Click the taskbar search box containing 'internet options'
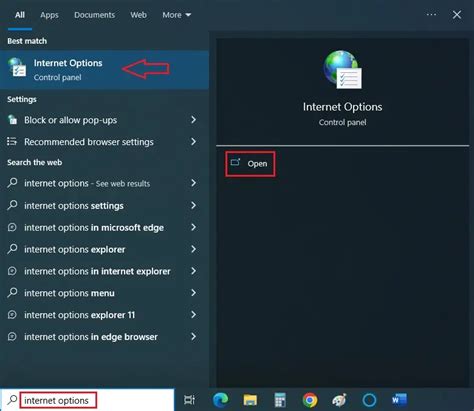474x411 pixels. click(x=87, y=400)
